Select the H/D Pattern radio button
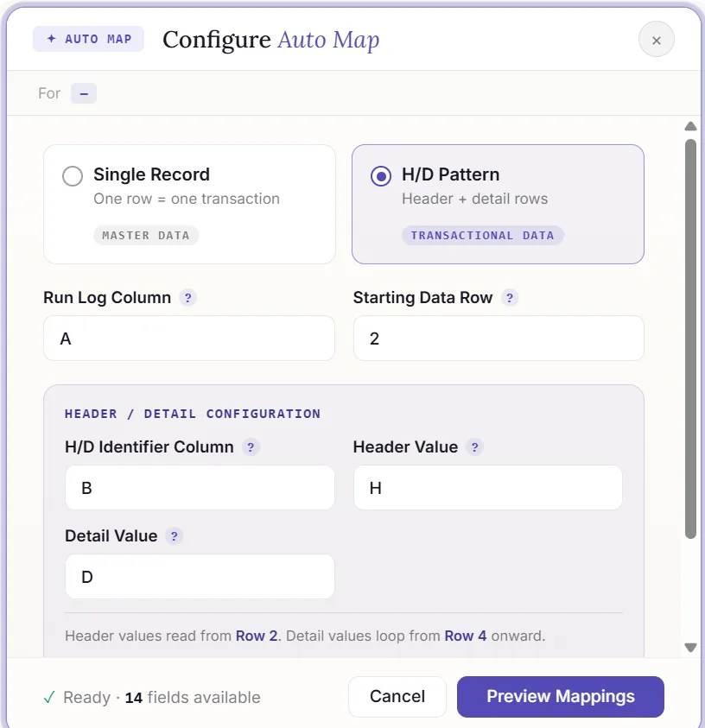 pyautogui.click(x=381, y=176)
